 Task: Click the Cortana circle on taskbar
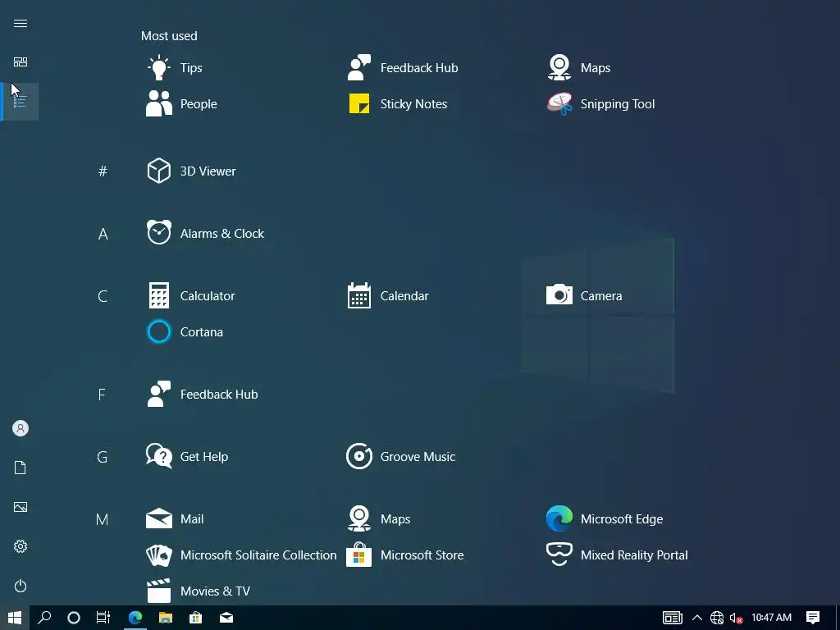click(x=74, y=618)
